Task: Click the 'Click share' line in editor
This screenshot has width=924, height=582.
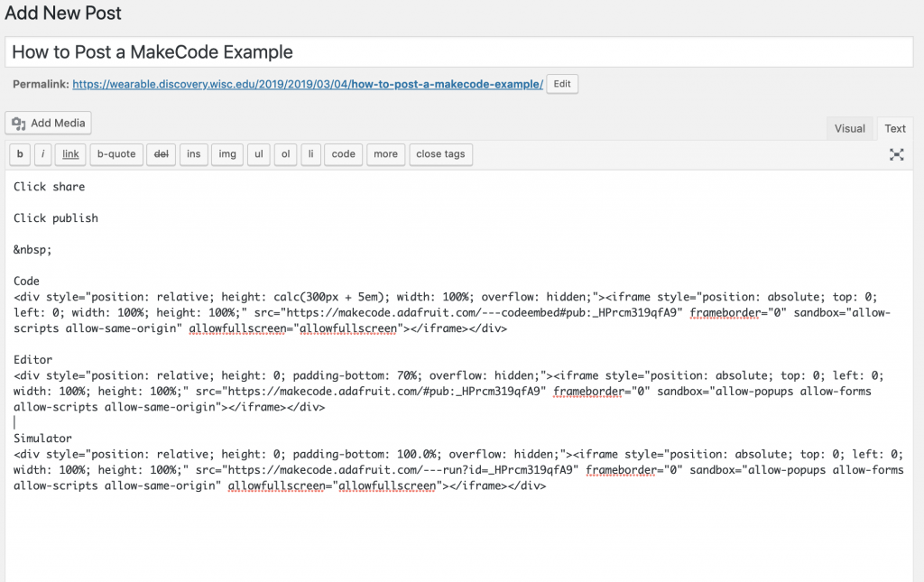Action: coord(49,187)
